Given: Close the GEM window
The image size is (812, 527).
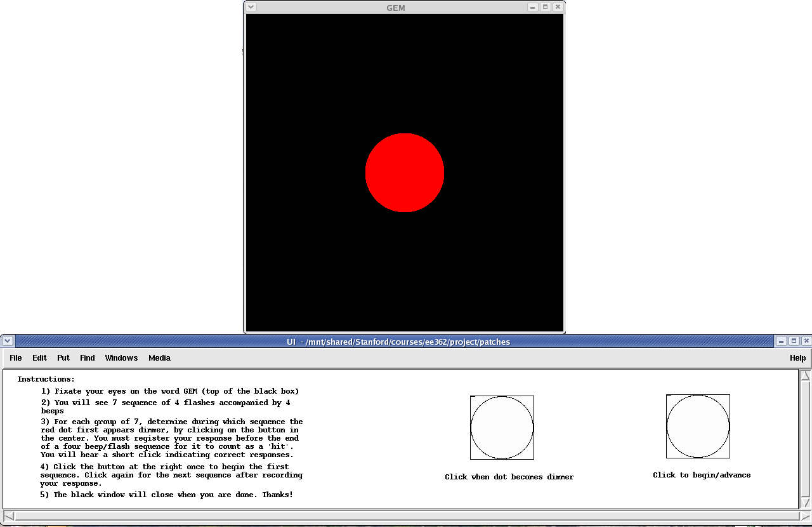Looking at the screenshot, I should 558,7.
